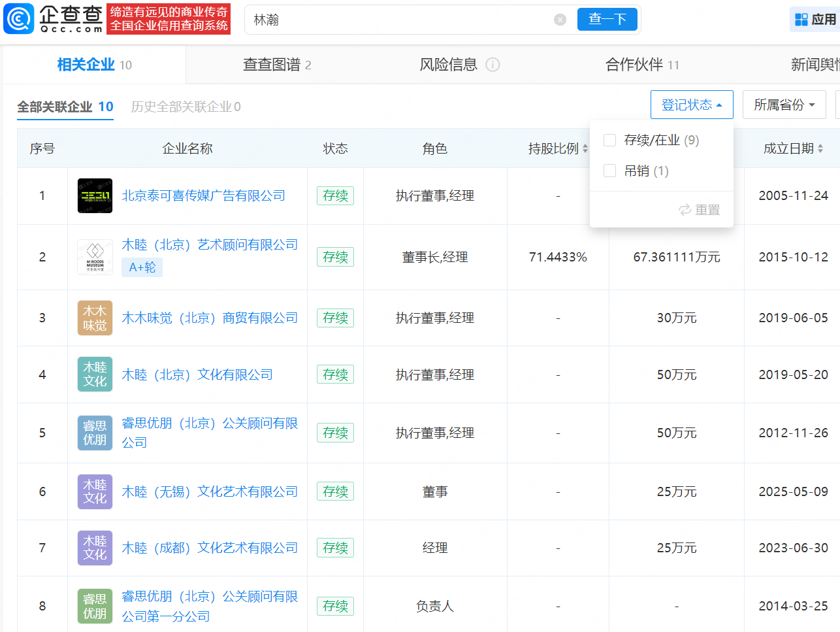840x632 pixels.
Task: Click the 董事长,经理 role cell
Action: 435,257
